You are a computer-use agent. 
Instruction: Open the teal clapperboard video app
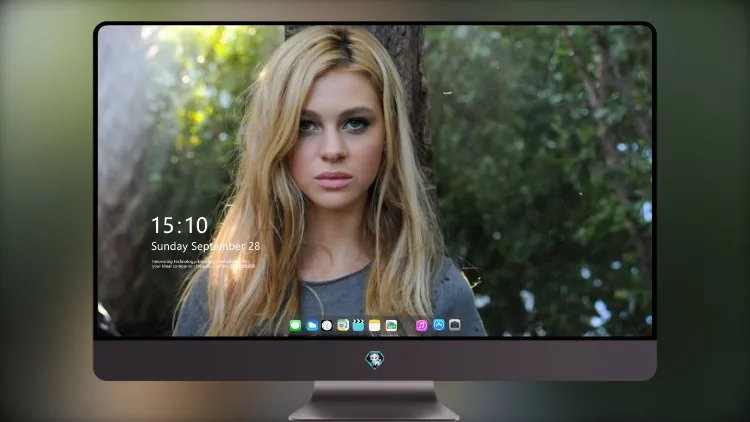click(358, 326)
